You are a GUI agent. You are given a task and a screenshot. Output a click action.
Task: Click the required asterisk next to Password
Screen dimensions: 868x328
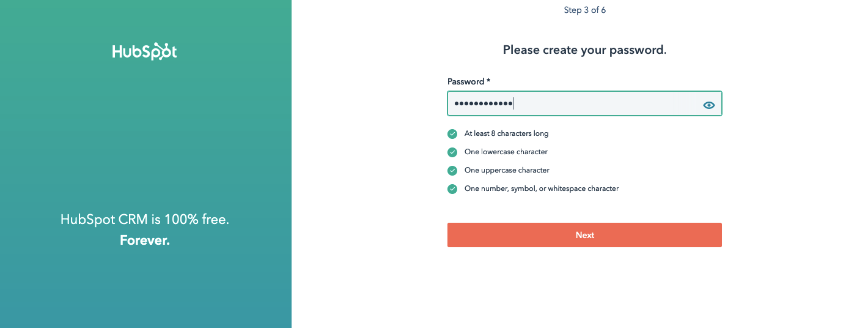pos(488,81)
